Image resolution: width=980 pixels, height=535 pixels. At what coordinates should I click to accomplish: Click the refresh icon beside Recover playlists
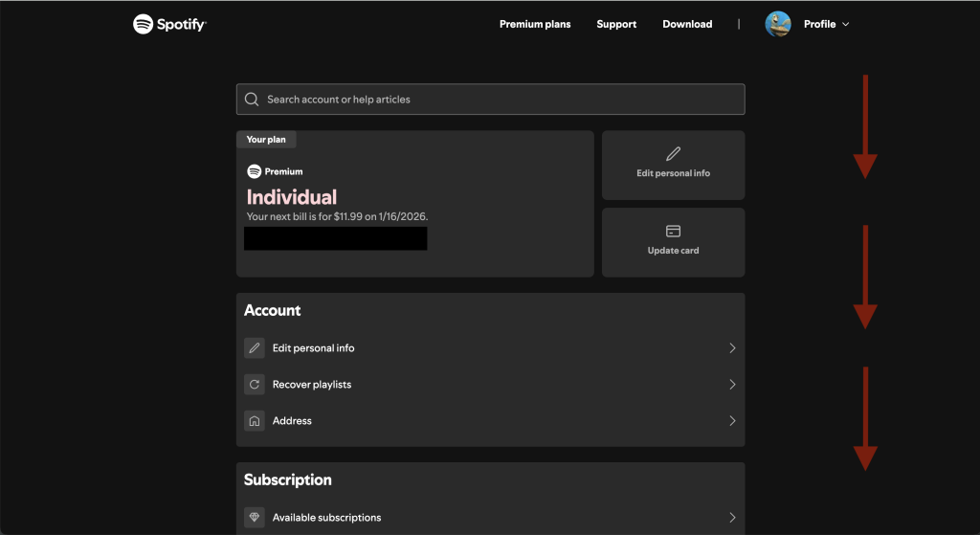tap(255, 385)
